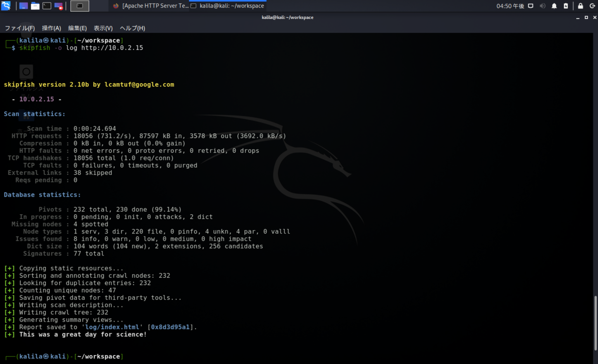Click 'Sorting and annotating crawl nodes: 232'

click(x=87, y=275)
